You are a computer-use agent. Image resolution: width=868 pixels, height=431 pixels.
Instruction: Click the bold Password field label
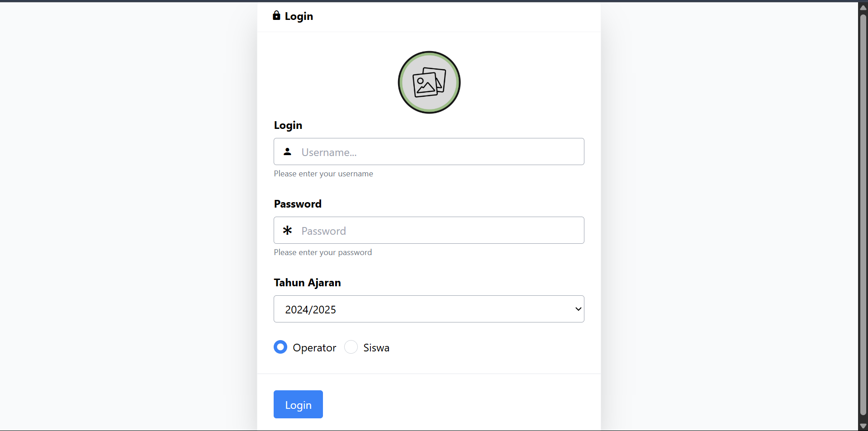pos(298,204)
